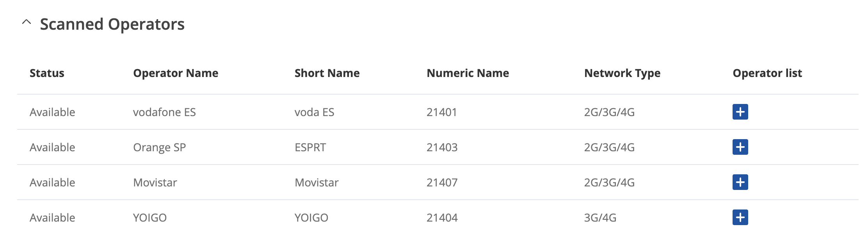The image size is (868, 247).
Task: Select the Status column header
Action: [x=47, y=73]
